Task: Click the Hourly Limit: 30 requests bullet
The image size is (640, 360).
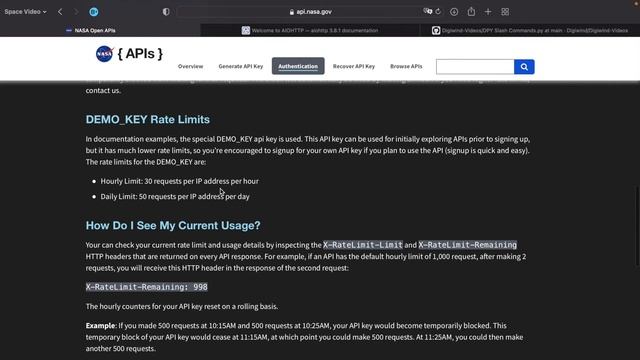Action: 180,181
